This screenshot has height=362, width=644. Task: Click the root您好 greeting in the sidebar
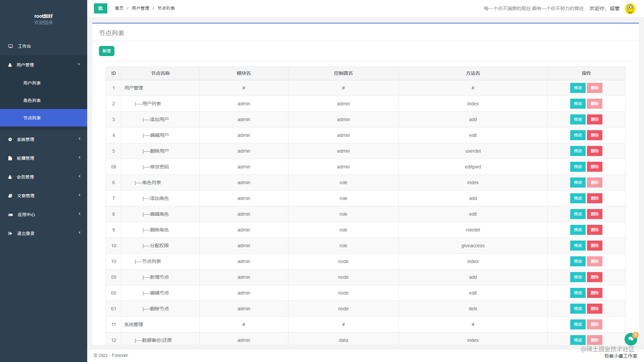[44, 16]
